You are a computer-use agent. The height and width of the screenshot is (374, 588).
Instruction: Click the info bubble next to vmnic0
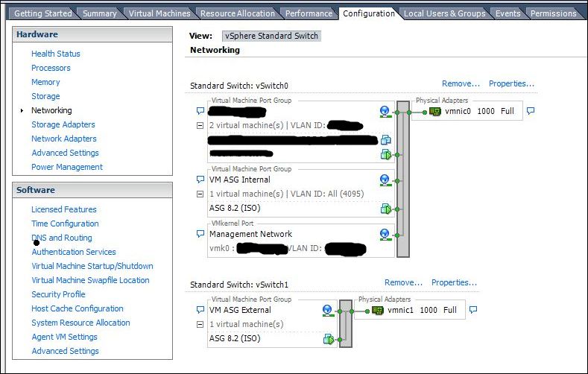coord(530,111)
